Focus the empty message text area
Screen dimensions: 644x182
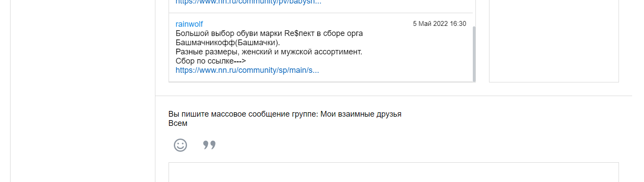coord(394,172)
